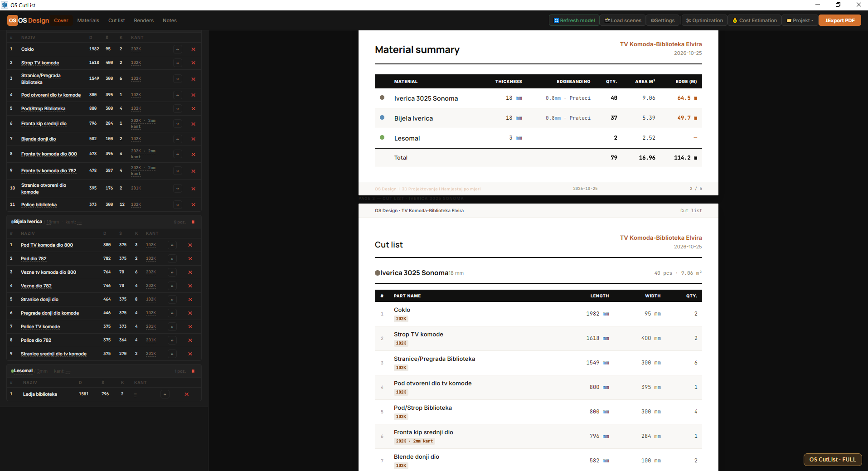Delete the Blende donji dio row
This screenshot has width=868, height=471.
click(x=194, y=139)
